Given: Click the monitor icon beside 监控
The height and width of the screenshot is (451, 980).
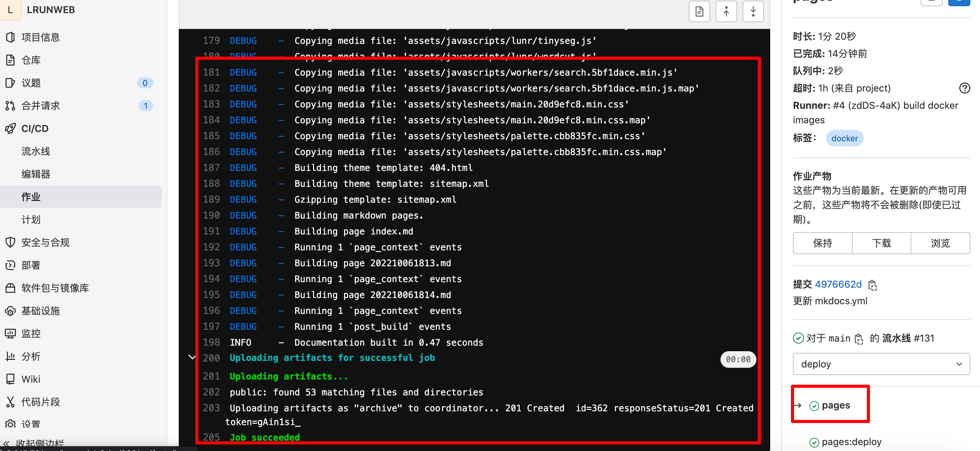Looking at the screenshot, I should (x=10, y=334).
